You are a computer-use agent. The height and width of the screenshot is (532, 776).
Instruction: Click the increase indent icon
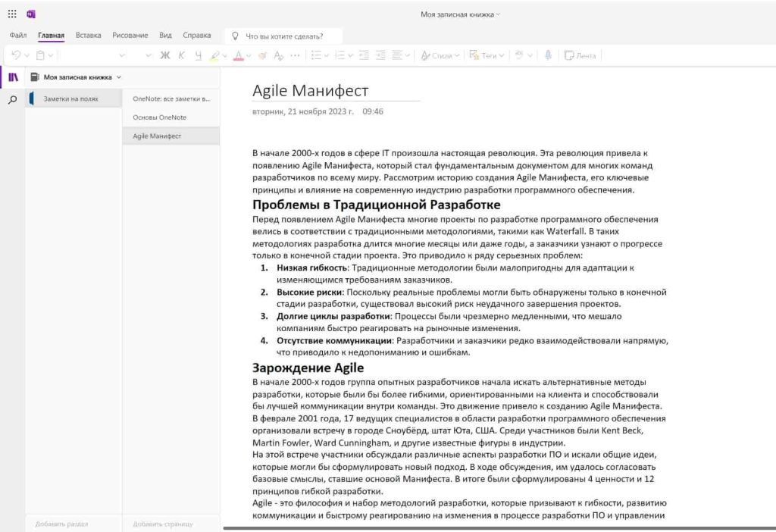tap(380, 55)
